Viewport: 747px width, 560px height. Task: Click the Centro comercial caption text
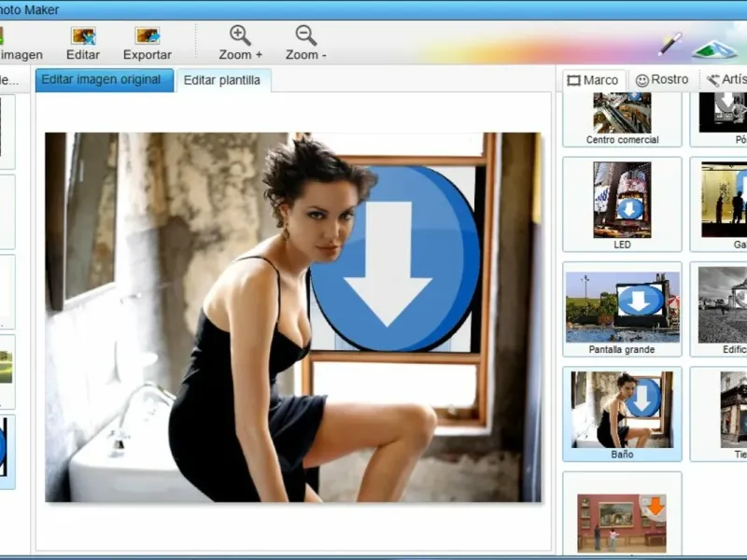click(622, 140)
